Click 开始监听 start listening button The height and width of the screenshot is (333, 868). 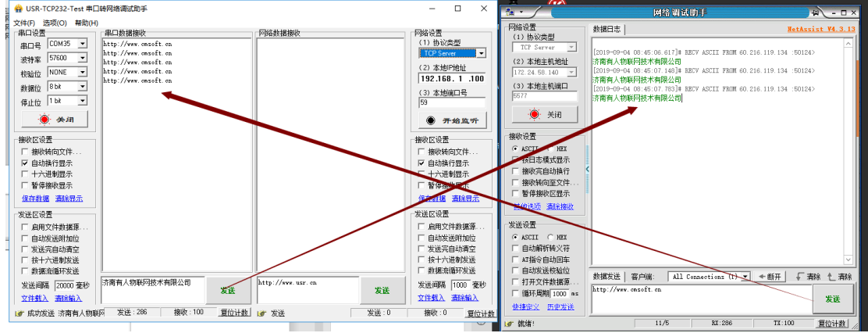tap(450, 120)
